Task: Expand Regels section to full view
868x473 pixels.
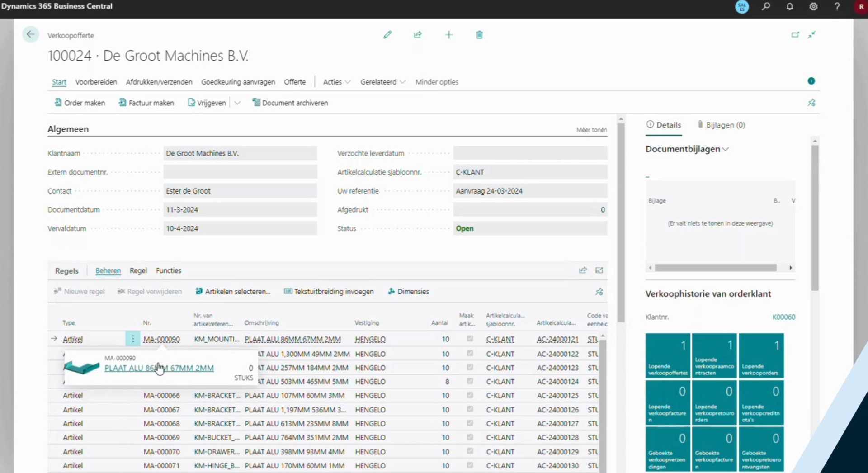Action: 599,270
